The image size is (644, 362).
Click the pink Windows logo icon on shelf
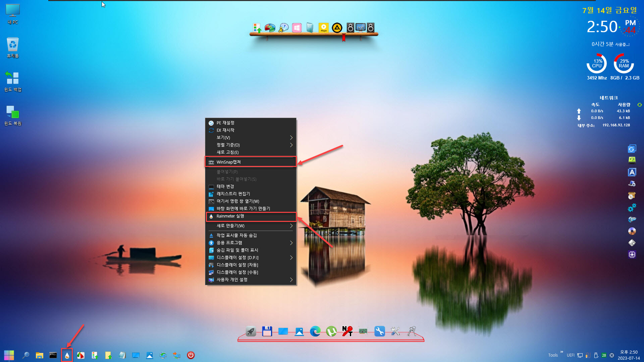297,27
